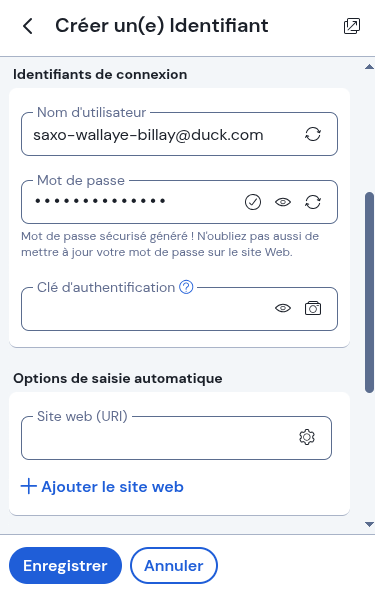Cancel creation with the Annuler button

(174, 566)
